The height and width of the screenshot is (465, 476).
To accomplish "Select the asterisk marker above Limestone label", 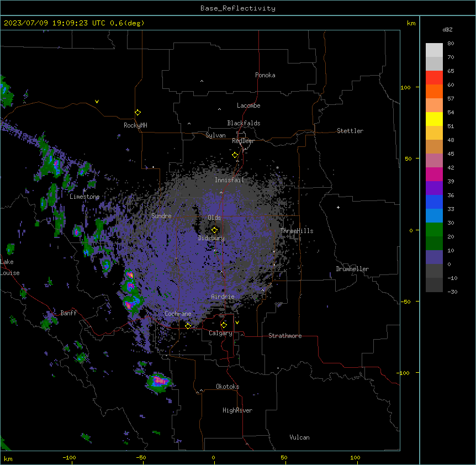I will [84, 191].
